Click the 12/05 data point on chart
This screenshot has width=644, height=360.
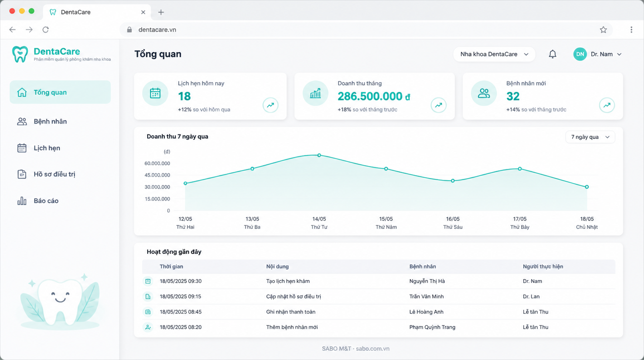[185, 184]
